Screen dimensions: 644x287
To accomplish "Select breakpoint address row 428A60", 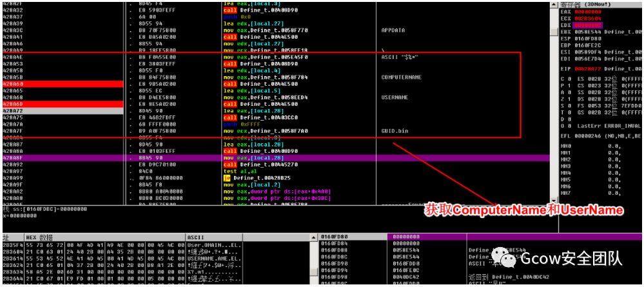I will (63, 84).
